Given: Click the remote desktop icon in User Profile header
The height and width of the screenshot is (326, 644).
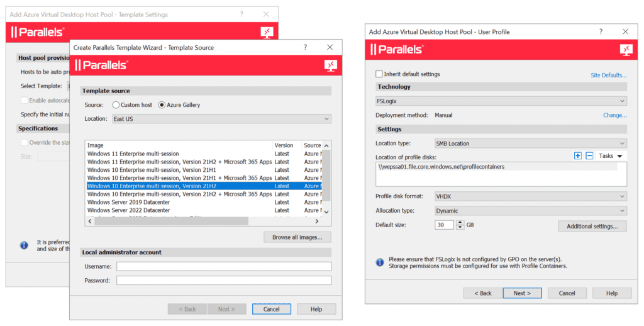Looking at the screenshot, I should 626,50.
